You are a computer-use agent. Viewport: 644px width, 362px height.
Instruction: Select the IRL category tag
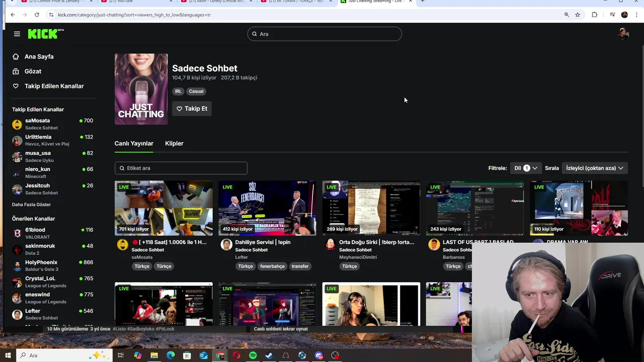178,92
